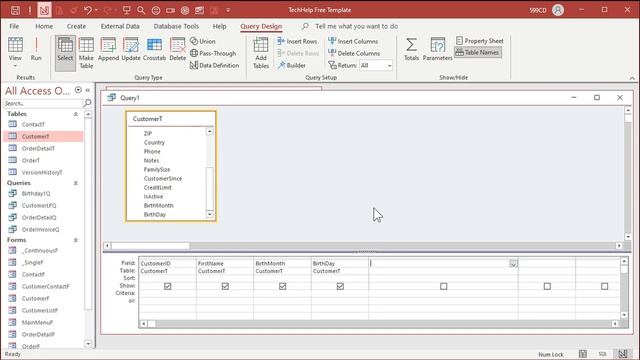Image resolution: width=640 pixels, height=360 pixels.
Task: Open the Return value dropdown
Action: point(389,65)
